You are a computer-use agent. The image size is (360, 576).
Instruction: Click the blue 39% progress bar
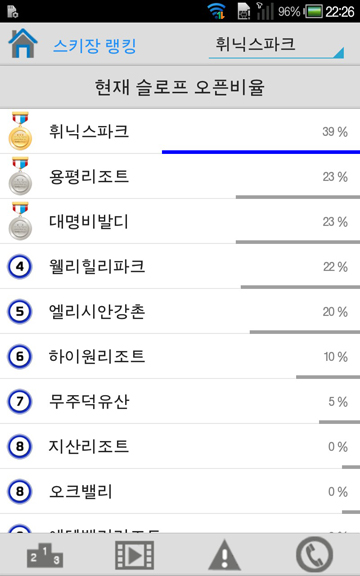(x=261, y=152)
